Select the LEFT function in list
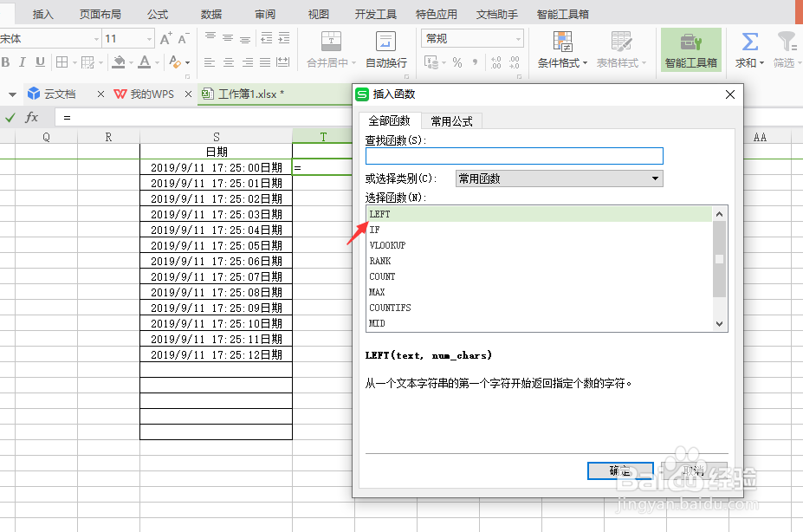This screenshot has height=532, width=803. pyautogui.click(x=540, y=214)
